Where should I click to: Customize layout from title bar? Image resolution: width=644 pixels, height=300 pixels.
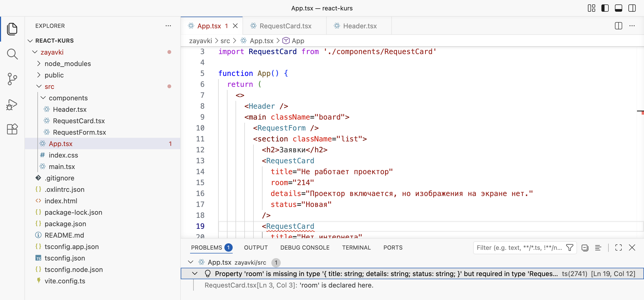click(592, 8)
